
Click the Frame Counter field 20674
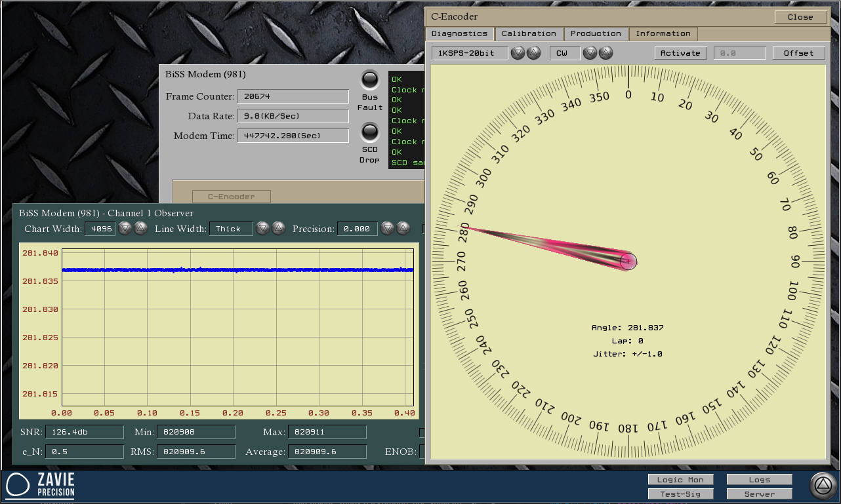[293, 96]
